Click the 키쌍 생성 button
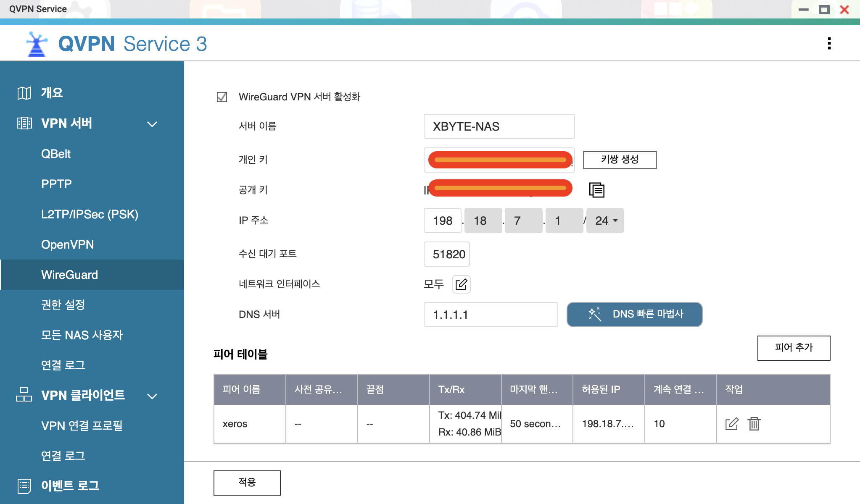 click(620, 160)
